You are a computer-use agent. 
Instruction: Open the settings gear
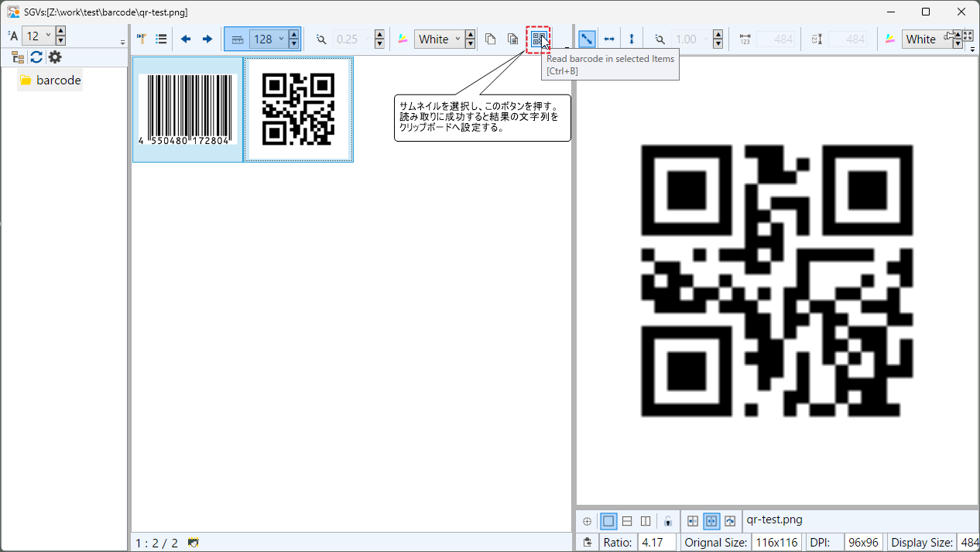coord(55,57)
